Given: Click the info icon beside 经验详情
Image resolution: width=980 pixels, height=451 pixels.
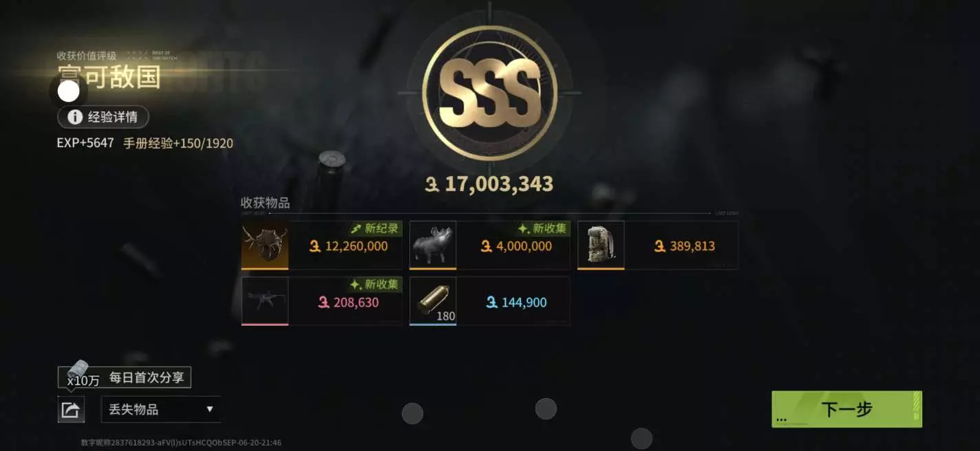Looking at the screenshot, I should [x=75, y=117].
